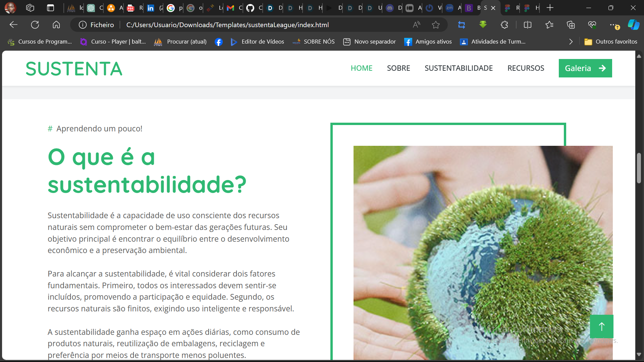
Task: Open the Collections icon
Action: pos(571,25)
